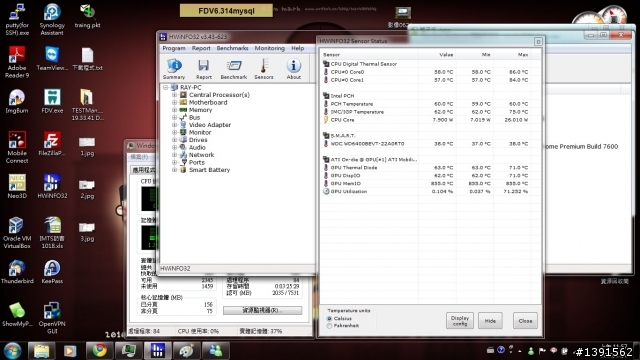The image size is (640, 360).
Task: Click the Sensor column header
Action: coord(369,55)
